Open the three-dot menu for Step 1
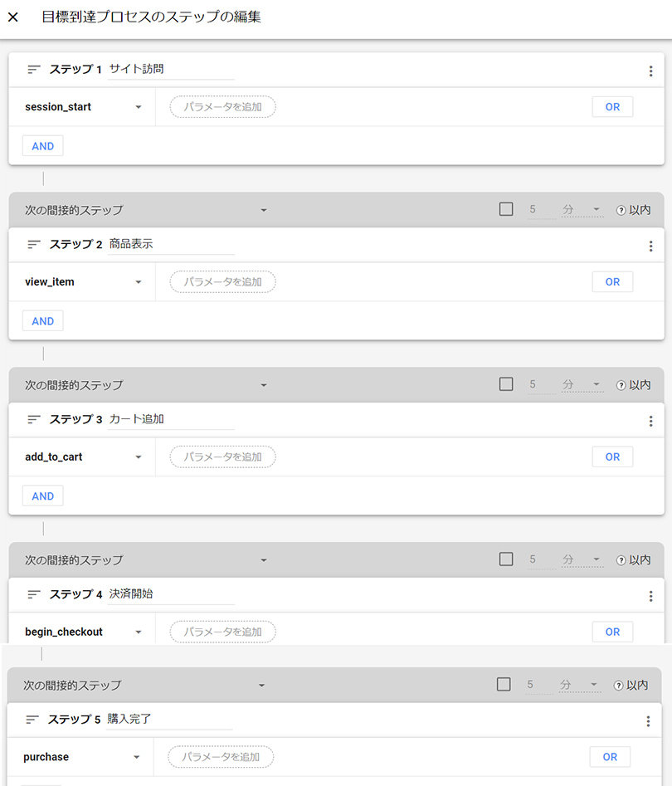The image size is (672, 786). click(x=650, y=71)
